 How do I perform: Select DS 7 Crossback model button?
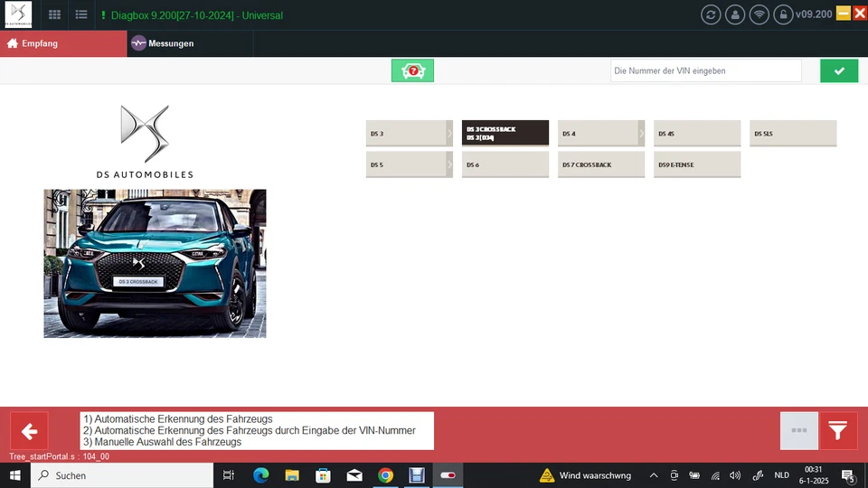601,164
